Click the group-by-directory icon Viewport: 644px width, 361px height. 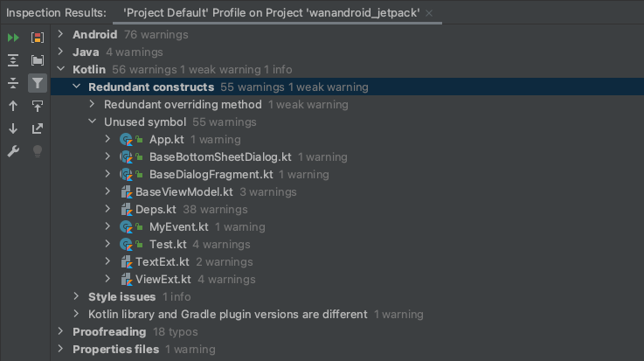tap(38, 60)
